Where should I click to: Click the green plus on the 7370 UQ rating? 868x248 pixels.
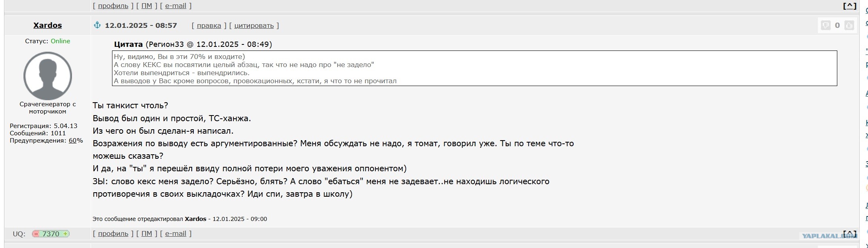click(x=65, y=234)
